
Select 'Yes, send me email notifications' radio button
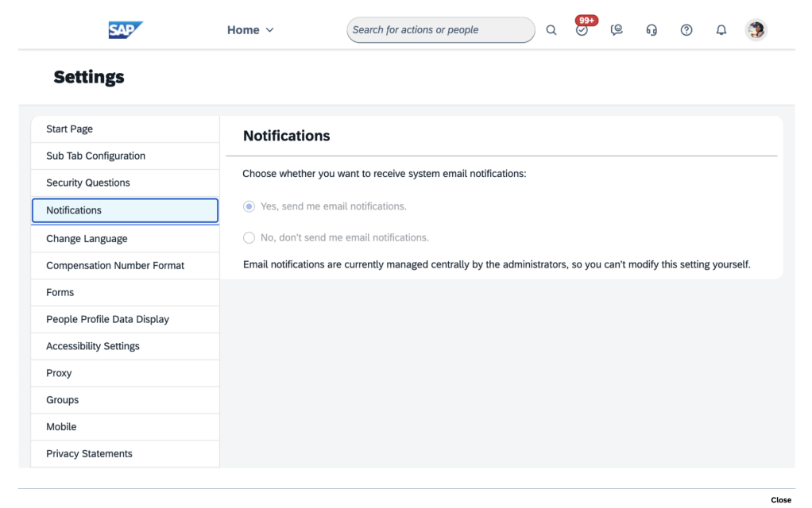pyautogui.click(x=249, y=206)
